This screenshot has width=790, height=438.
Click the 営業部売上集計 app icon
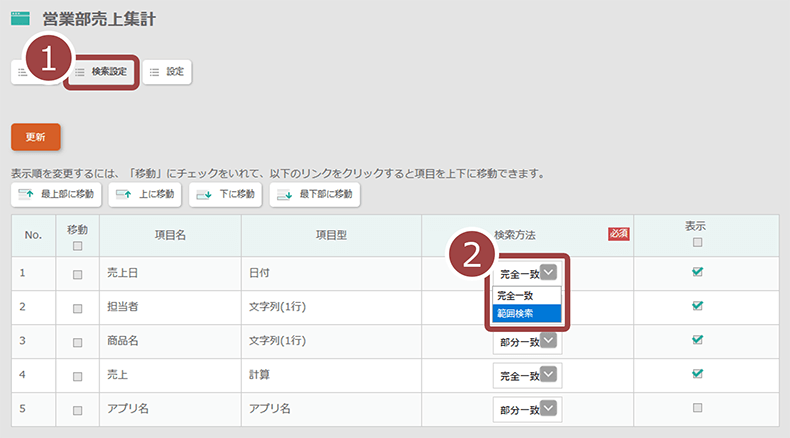coord(20,19)
